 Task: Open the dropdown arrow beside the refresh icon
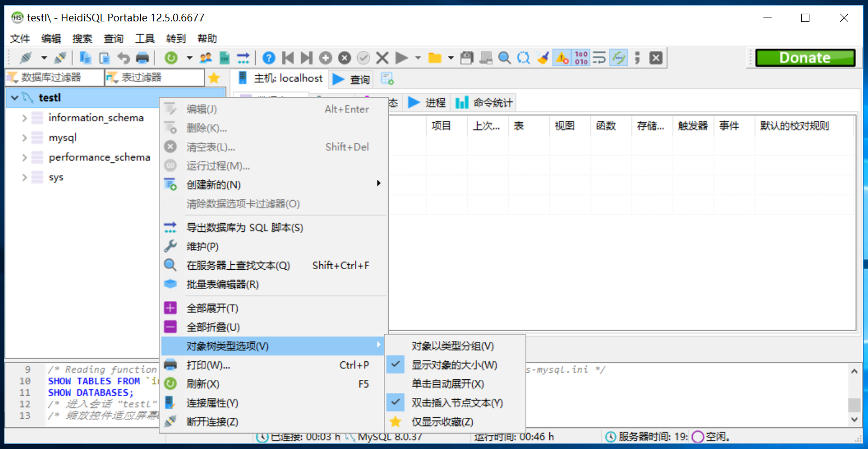pyautogui.click(x=189, y=58)
